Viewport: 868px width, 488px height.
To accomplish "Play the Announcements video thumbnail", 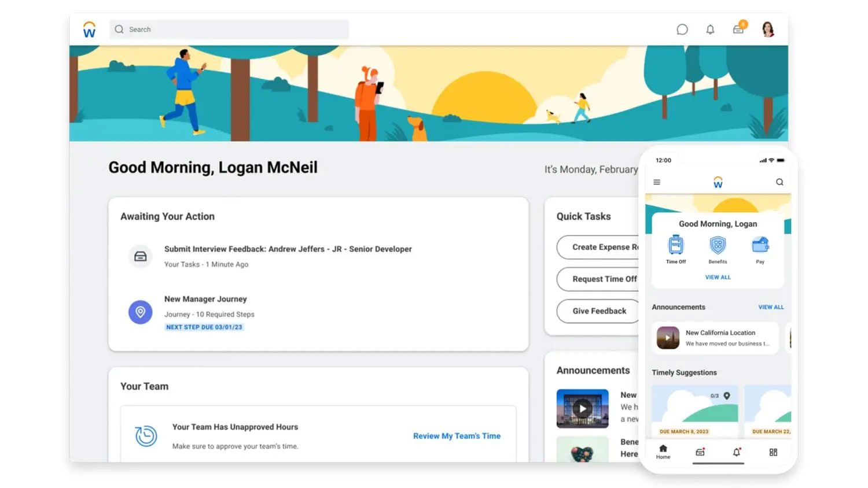I will (582, 408).
